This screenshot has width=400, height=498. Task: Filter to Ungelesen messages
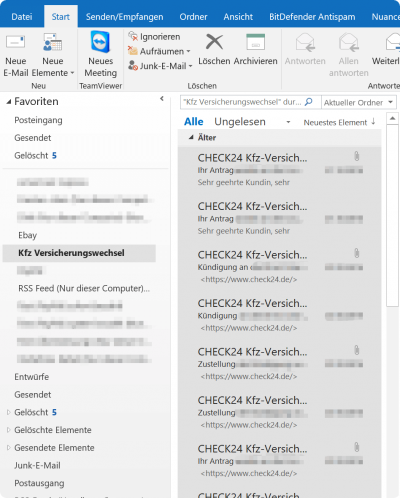point(240,122)
